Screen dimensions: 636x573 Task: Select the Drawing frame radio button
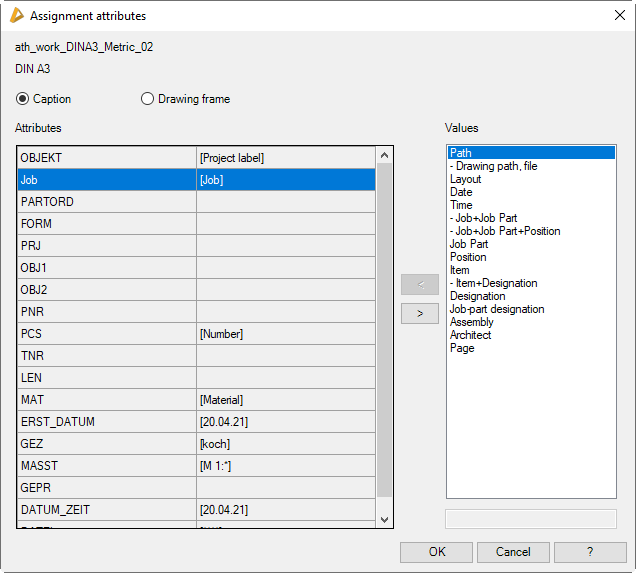pyautogui.click(x=148, y=99)
